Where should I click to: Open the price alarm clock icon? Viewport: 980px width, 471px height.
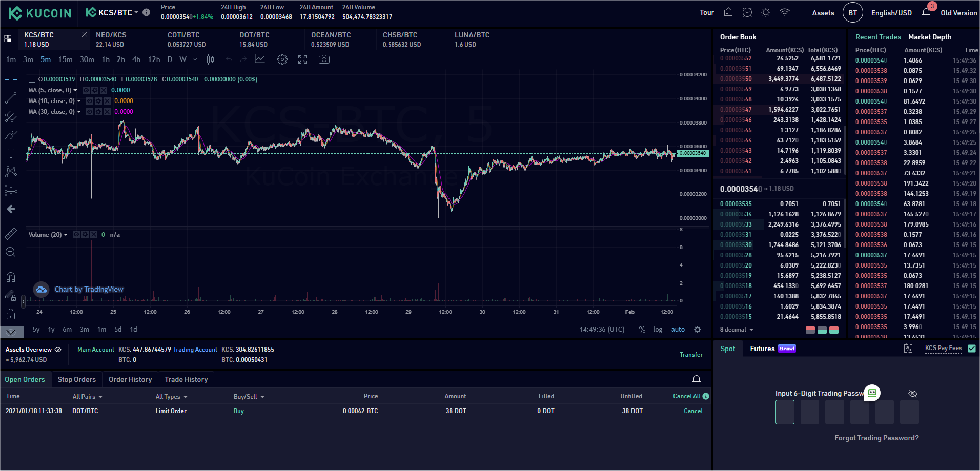point(747,12)
